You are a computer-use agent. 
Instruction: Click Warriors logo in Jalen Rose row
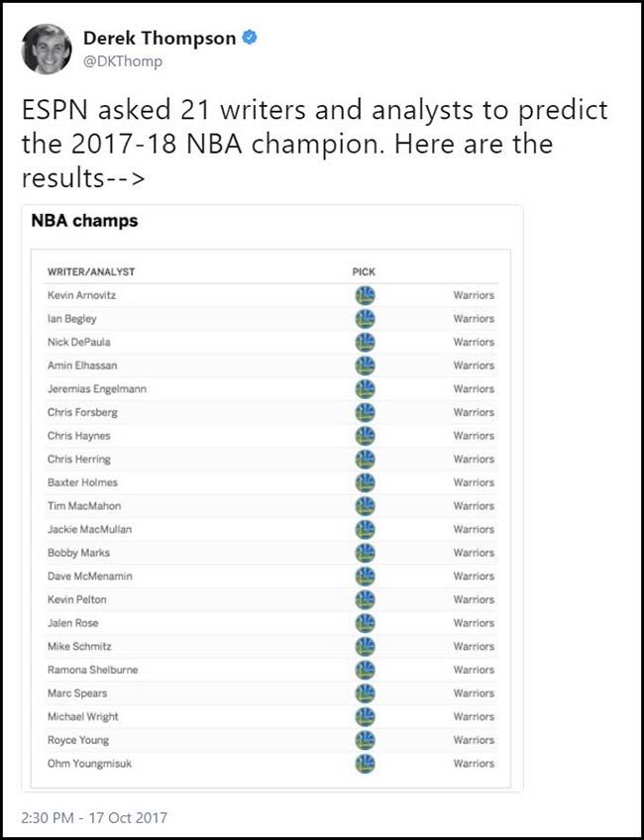pos(366,623)
